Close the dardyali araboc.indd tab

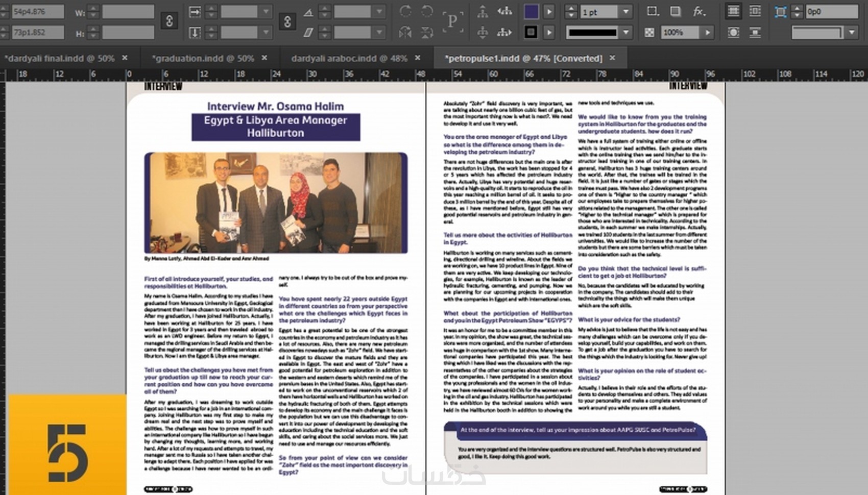pos(418,58)
